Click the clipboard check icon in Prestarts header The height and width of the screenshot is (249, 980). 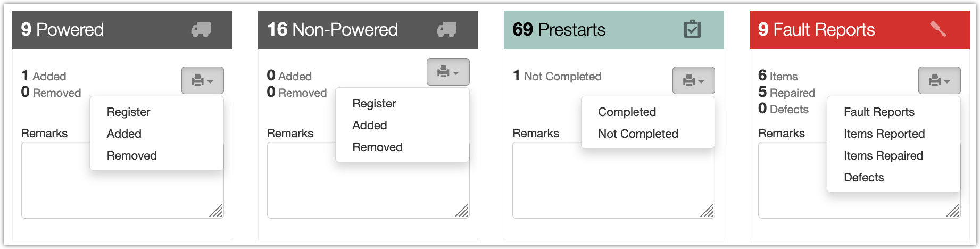point(692,30)
